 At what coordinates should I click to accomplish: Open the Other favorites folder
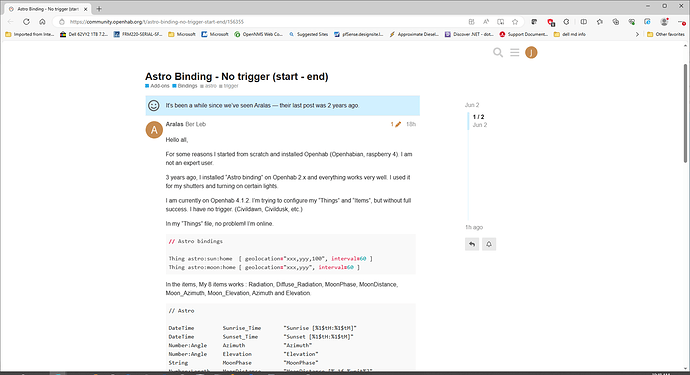(666, 34)
